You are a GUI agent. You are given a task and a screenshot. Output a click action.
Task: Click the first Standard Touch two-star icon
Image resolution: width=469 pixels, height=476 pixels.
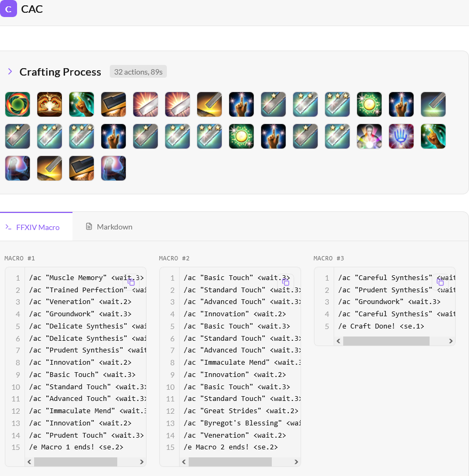pyautogui.click(x=305, y=104)
